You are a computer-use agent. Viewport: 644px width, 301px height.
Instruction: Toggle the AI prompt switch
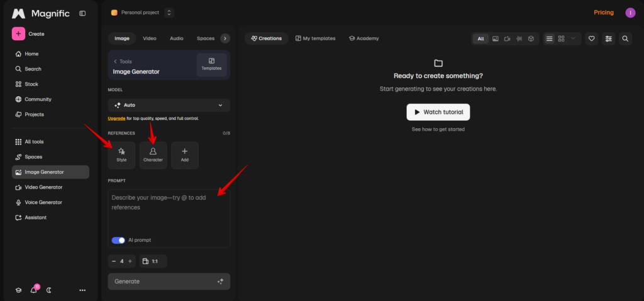(118, 240)
